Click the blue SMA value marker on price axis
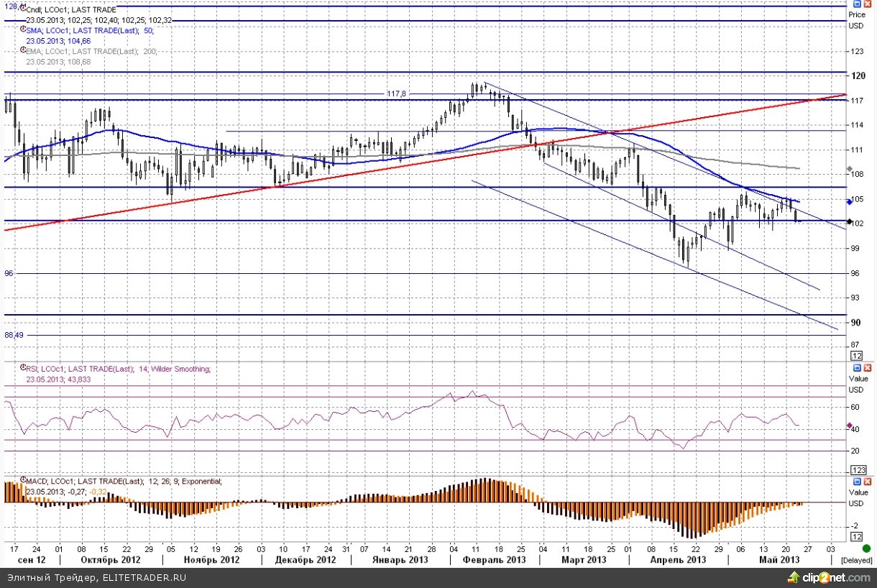The width and height of the screenshot is (877, 588). tap(849, 203)
